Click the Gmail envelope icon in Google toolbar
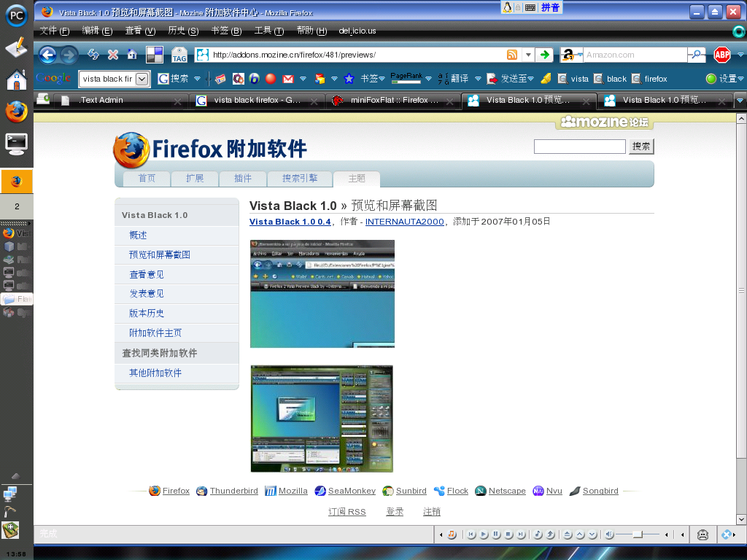Screen dimensions: 747x560 click(x=287, y=79)
